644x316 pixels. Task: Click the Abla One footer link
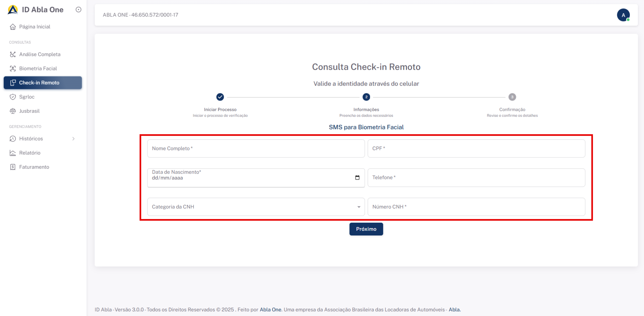coord(271,309)
